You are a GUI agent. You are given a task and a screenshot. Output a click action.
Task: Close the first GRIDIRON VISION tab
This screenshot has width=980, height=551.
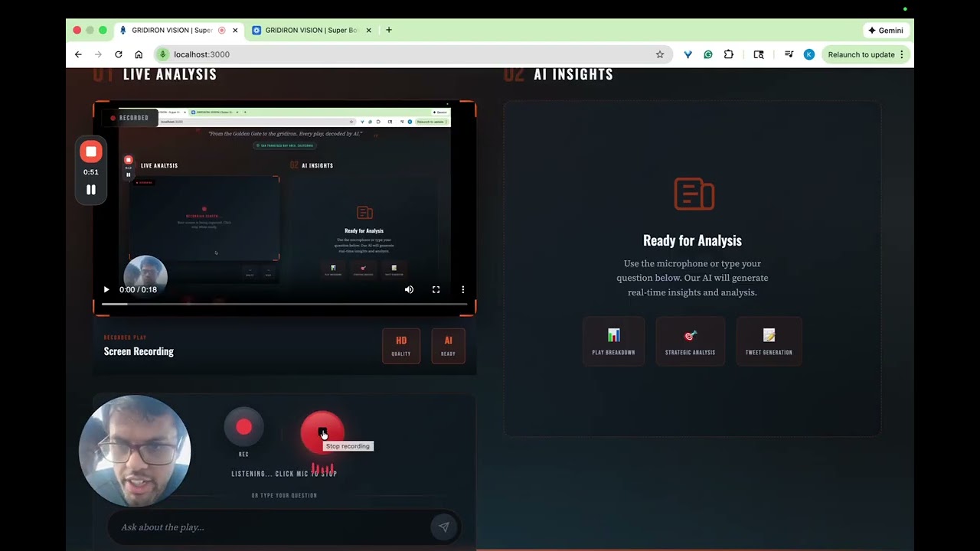235,31
